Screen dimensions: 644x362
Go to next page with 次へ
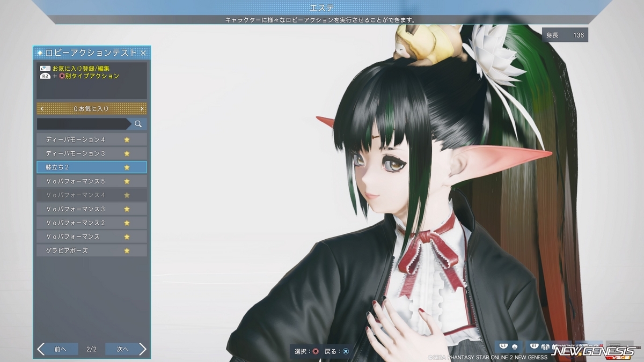coord(126,349)
